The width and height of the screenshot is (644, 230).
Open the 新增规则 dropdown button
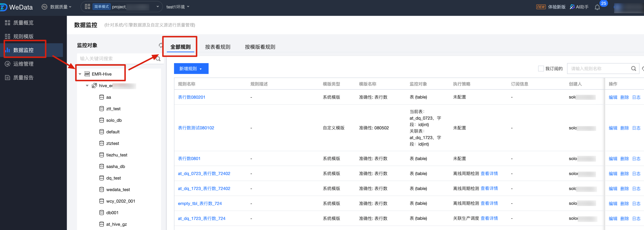191,69
